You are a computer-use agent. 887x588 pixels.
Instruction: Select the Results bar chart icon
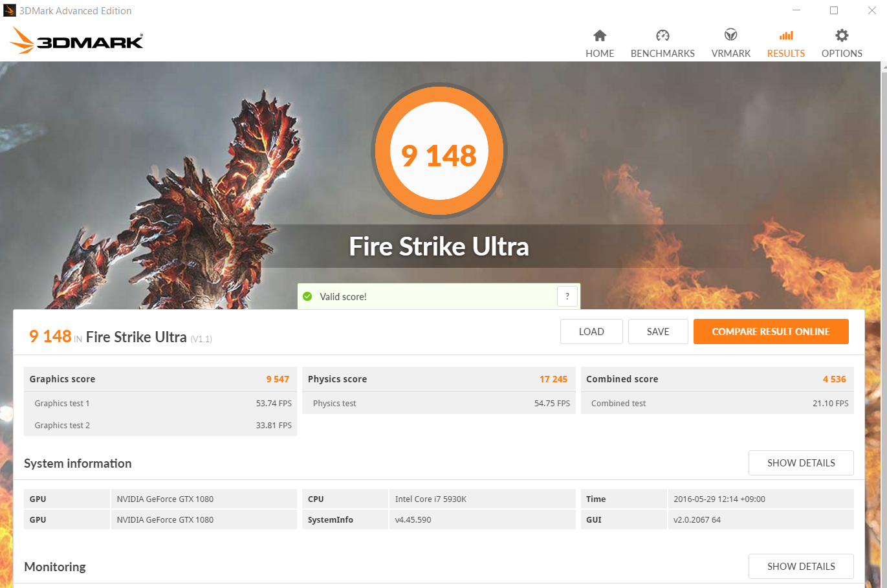[x=786, y=36]
